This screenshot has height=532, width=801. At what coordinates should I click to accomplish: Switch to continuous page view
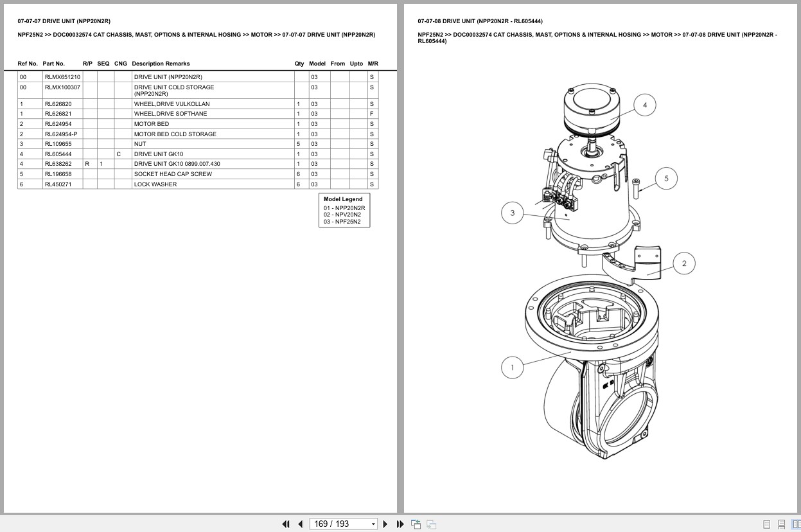[x=781, y=524]
